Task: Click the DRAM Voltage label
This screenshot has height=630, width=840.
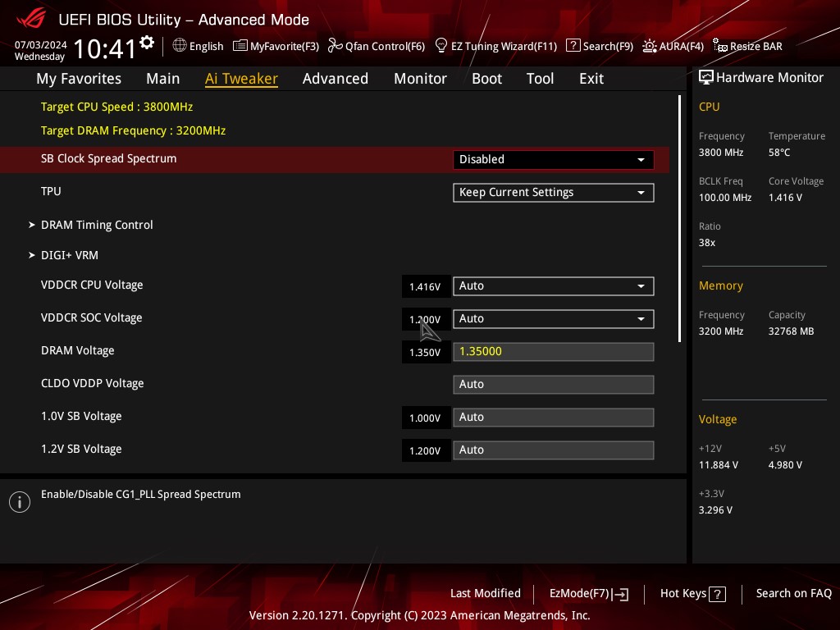Action: tap(78, 350)
